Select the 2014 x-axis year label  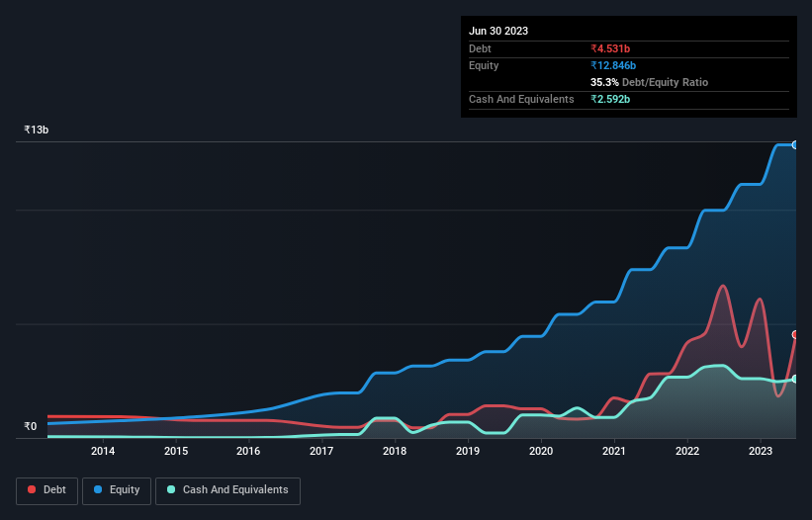click(x=103, y=451)
